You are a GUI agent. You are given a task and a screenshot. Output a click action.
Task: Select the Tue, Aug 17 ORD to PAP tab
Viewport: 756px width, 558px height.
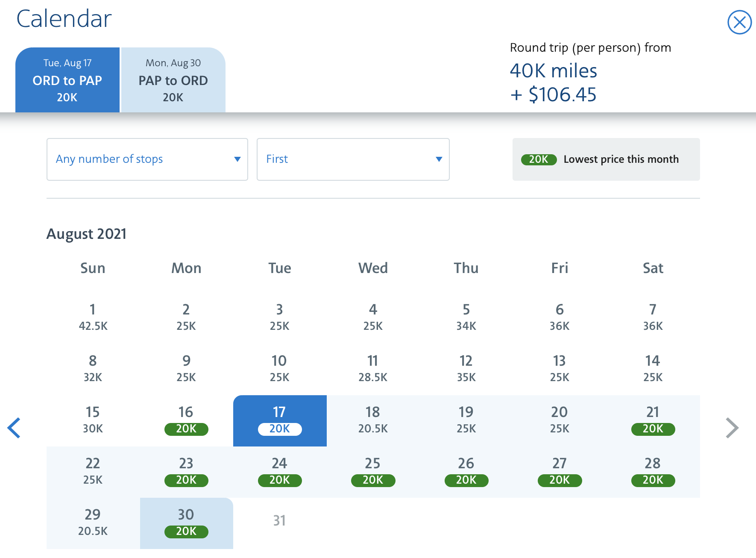point(67,80)
